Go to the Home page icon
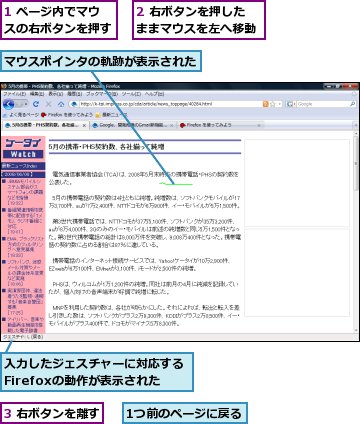 pyautogui.click(x=61, y=104)
